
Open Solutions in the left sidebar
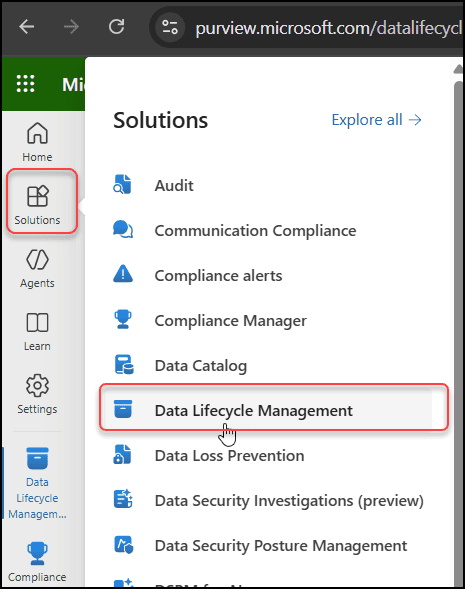pyautogui.click(x=37, y=205)
